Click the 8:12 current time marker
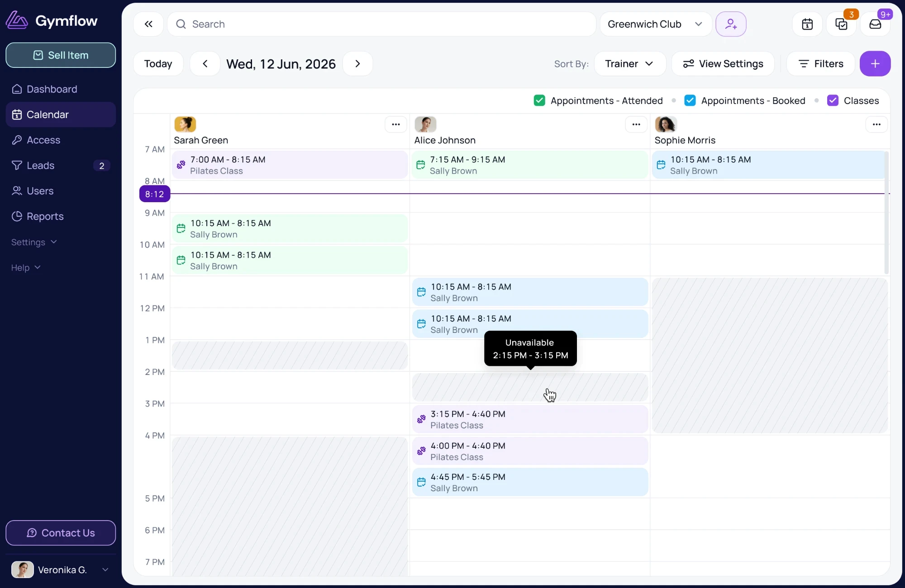 tap(155, 194)
